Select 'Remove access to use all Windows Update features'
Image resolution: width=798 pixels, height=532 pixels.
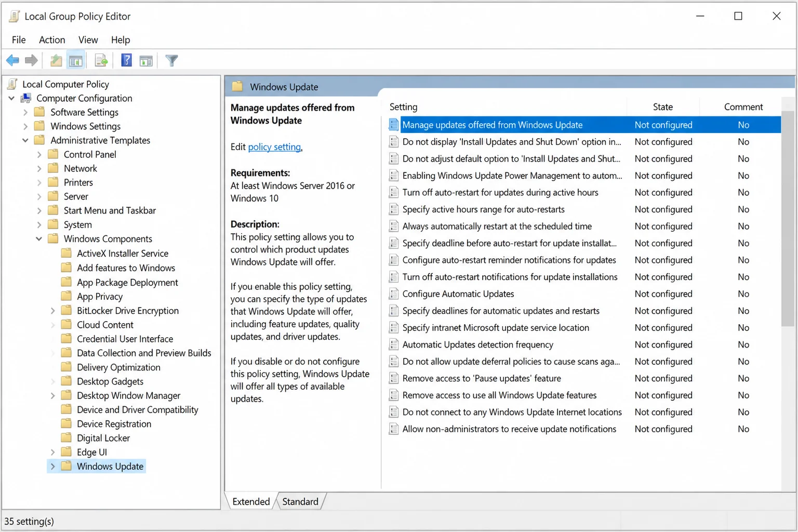[x=499, y=395]
